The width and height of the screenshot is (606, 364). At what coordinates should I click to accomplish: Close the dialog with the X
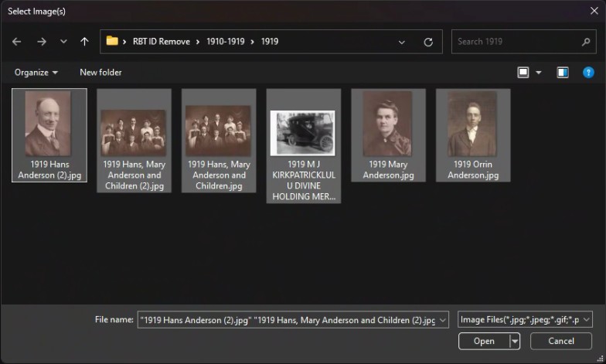click(594, 11)
